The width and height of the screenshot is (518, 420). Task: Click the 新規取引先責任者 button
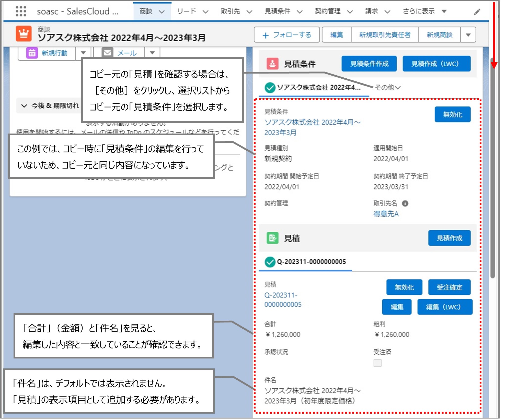(385, 35)
